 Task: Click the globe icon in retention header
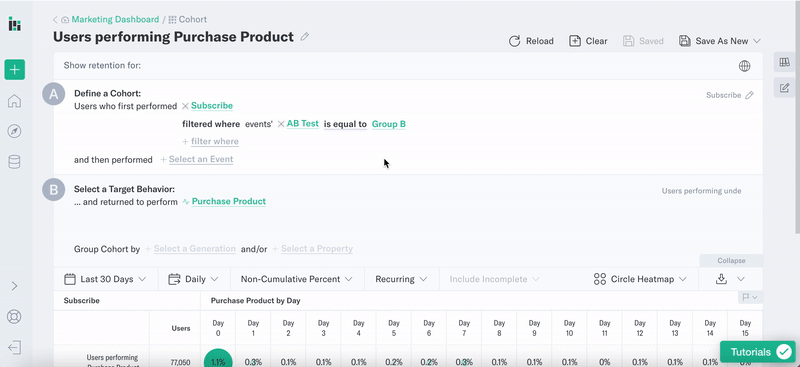pos(744,66)
